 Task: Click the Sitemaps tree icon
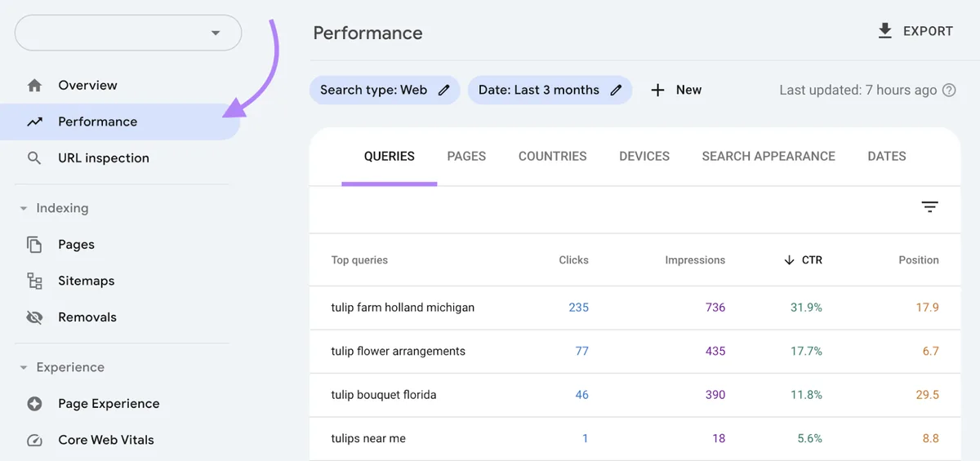pos(34,281)
